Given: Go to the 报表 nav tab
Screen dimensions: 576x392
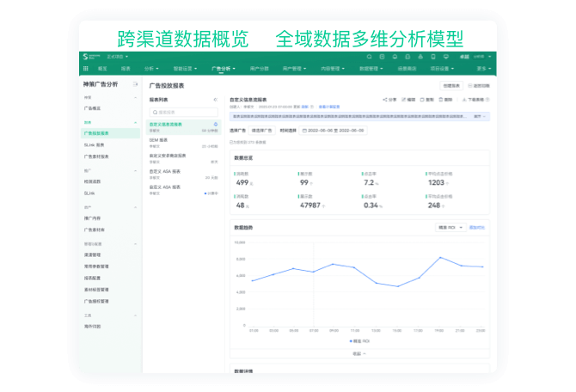Looking at the screenshot, I should coord(126,69).
